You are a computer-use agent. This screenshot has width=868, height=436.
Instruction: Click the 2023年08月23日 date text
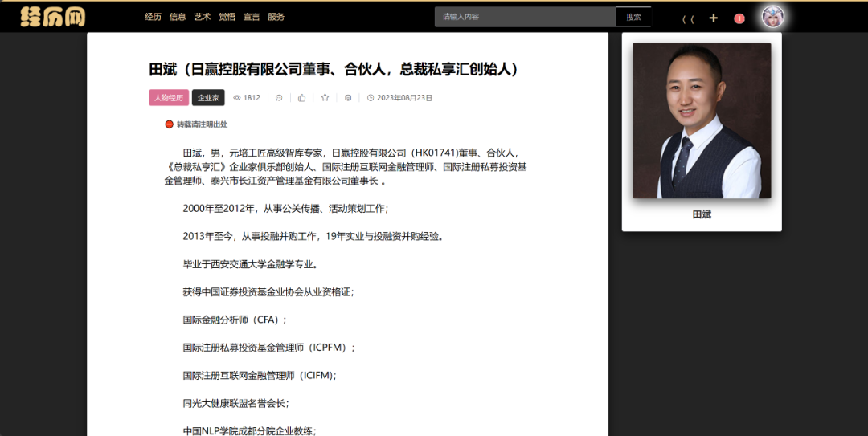404,98
